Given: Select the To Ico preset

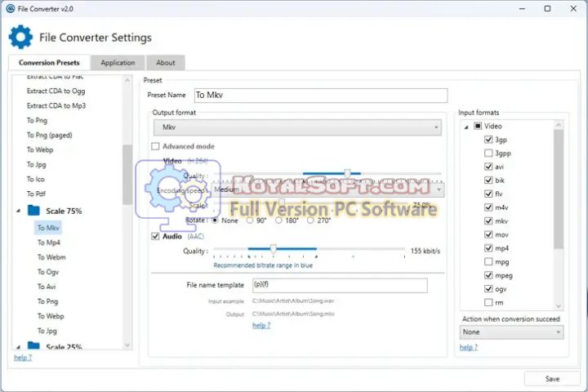Looking at the screenshot, I should tap(36, 179).
